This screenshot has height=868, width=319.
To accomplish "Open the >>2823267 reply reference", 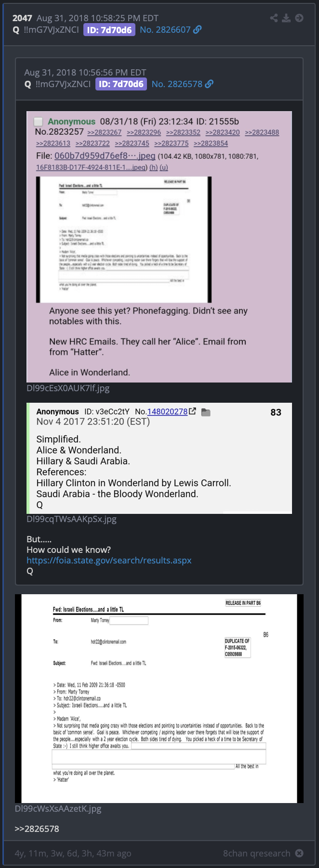I will coord(105,132).
